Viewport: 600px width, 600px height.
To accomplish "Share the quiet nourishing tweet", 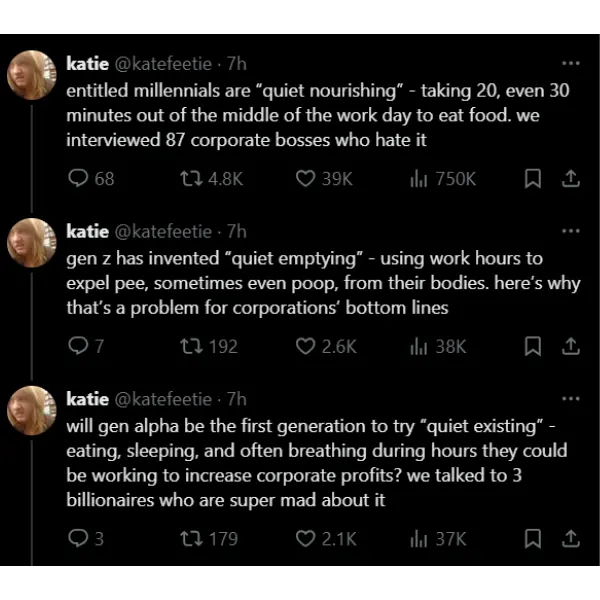I will click(x=570, y=179).
